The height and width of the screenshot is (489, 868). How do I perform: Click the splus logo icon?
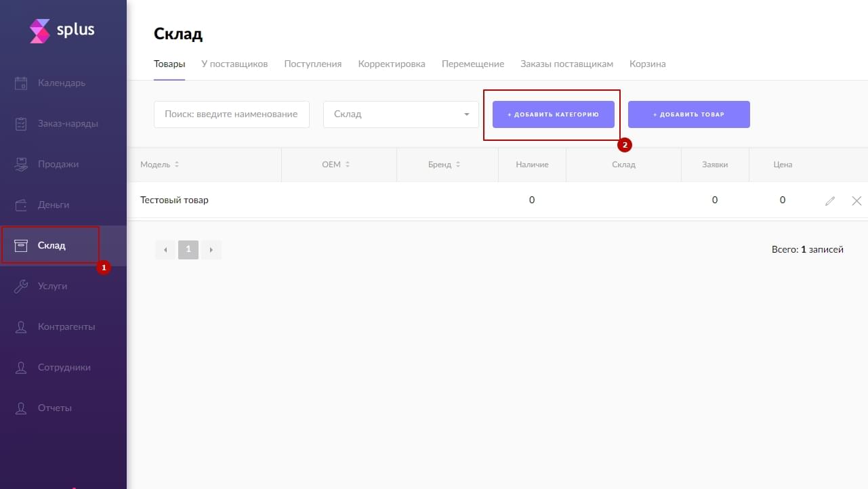coord(40,30)
